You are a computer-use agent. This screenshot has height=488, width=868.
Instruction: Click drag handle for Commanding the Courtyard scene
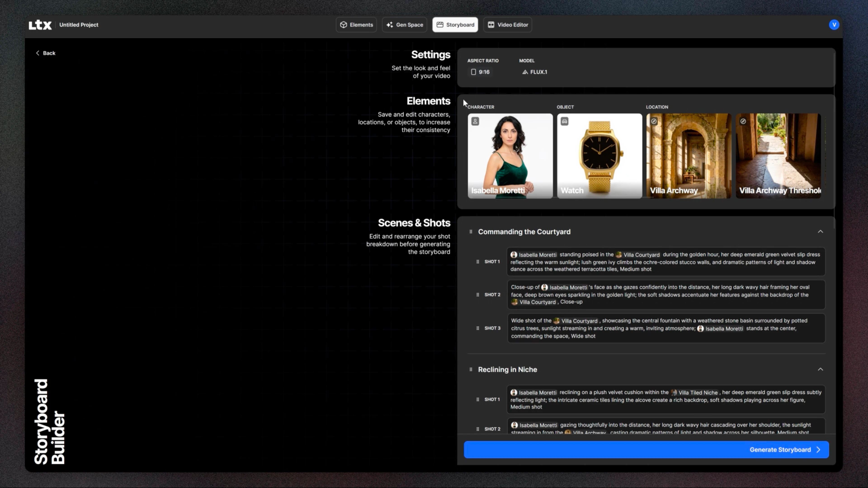pos(471,232)
